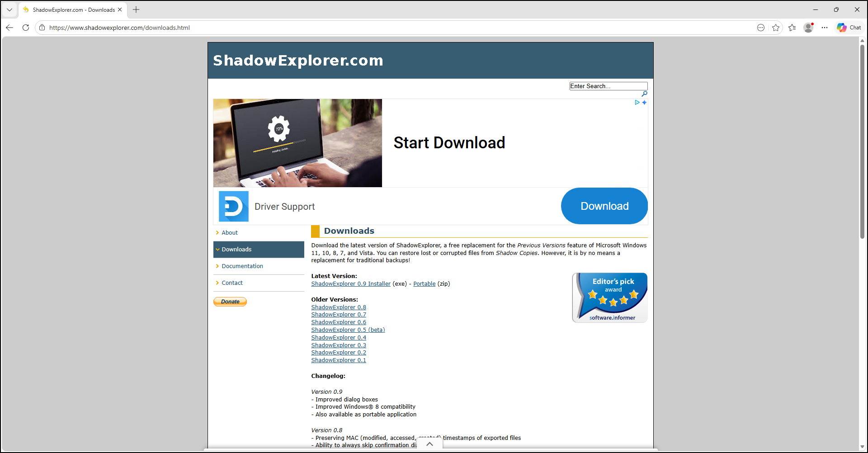Click the Driver Support logo icon
Image resolution: width=868 pixels, height=453 pixels.
click(234, 206)
